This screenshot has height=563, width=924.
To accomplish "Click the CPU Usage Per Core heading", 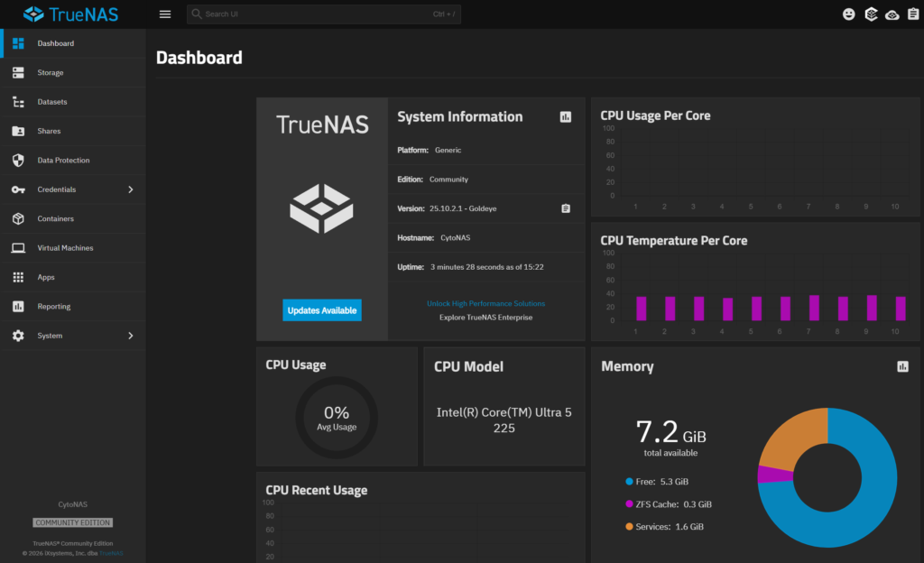I will pyautogui.click(x=655, y=115).
